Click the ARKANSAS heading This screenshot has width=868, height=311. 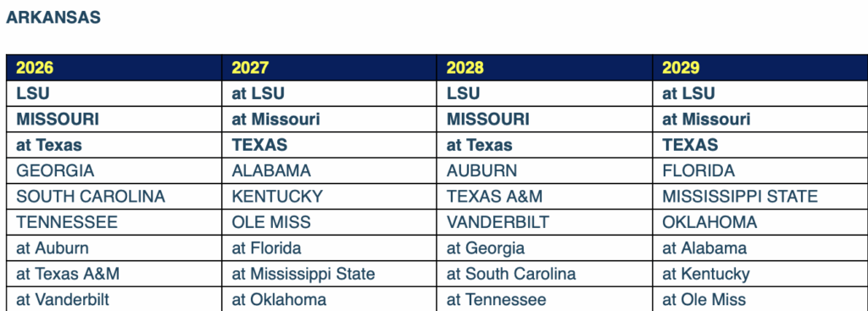pyautogui.click(x=53, y=17)
